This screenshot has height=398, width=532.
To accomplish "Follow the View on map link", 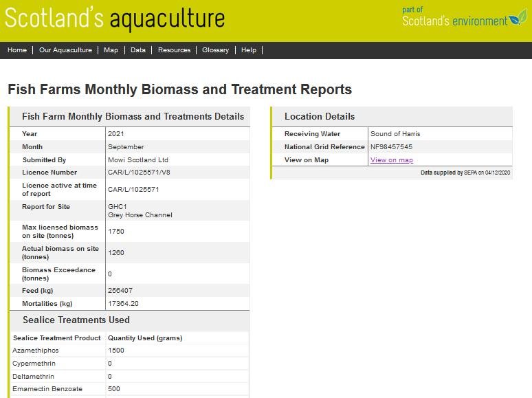I will coord(392,160).
